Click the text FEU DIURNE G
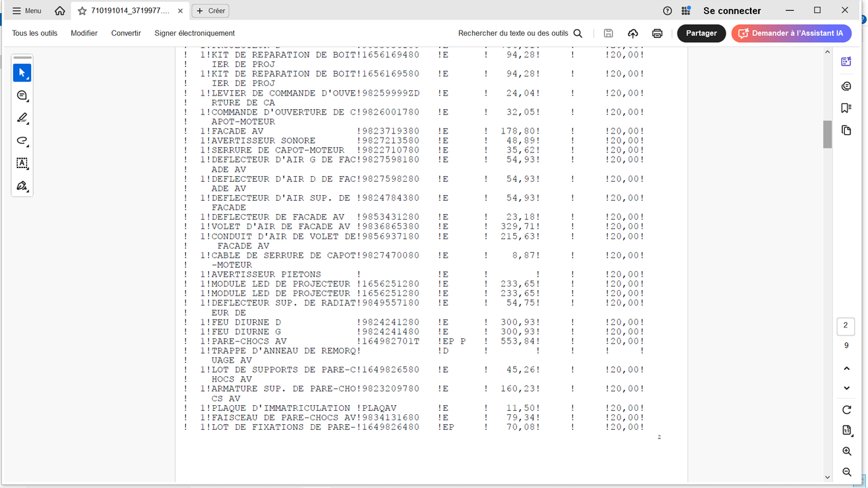This screenshot has width=868, height=488. point(246,332)
